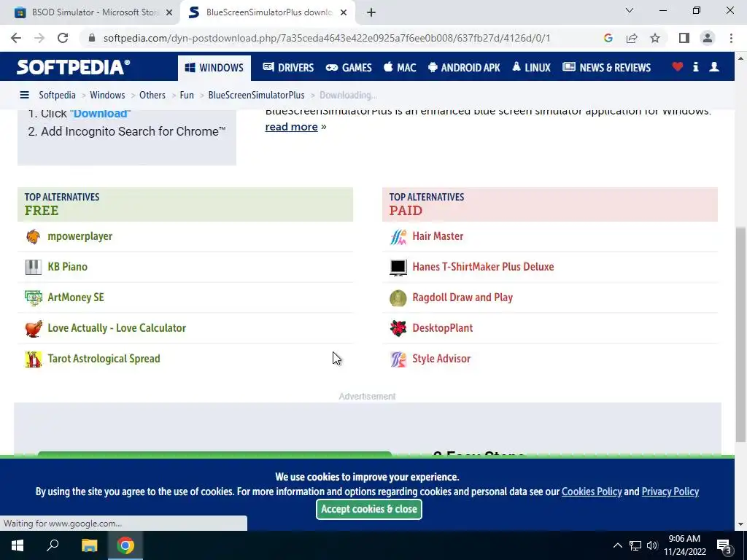This screenshot has width=747, height=560.
Task: Open the Cookies Policy link
Action: pos(592,491)
